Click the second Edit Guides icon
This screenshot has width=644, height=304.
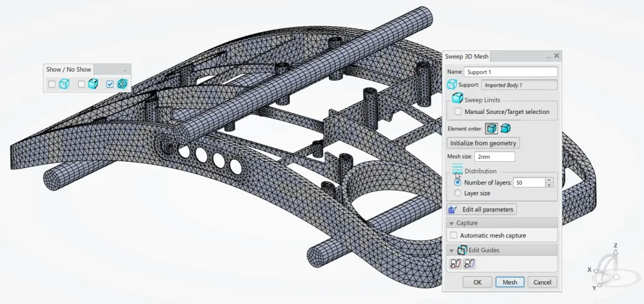pyautogui.click(x=469, y=264)
